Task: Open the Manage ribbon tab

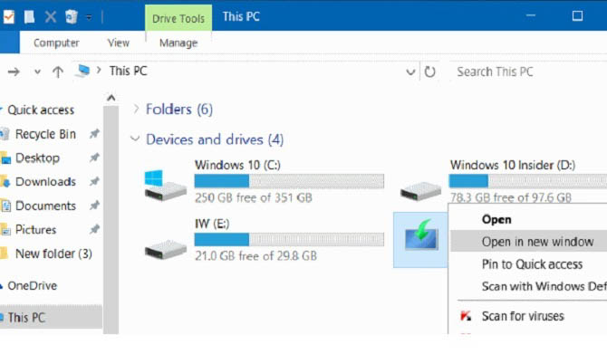Action: point(178,43)
